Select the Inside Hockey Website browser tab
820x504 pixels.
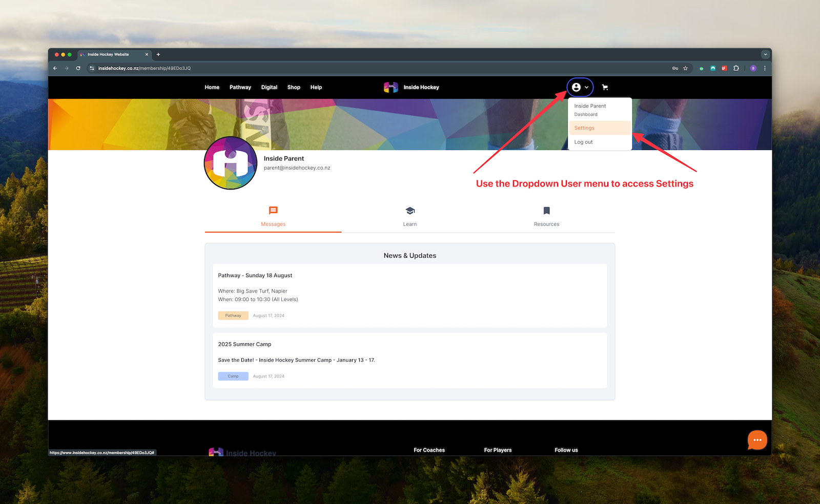(114, 54)
